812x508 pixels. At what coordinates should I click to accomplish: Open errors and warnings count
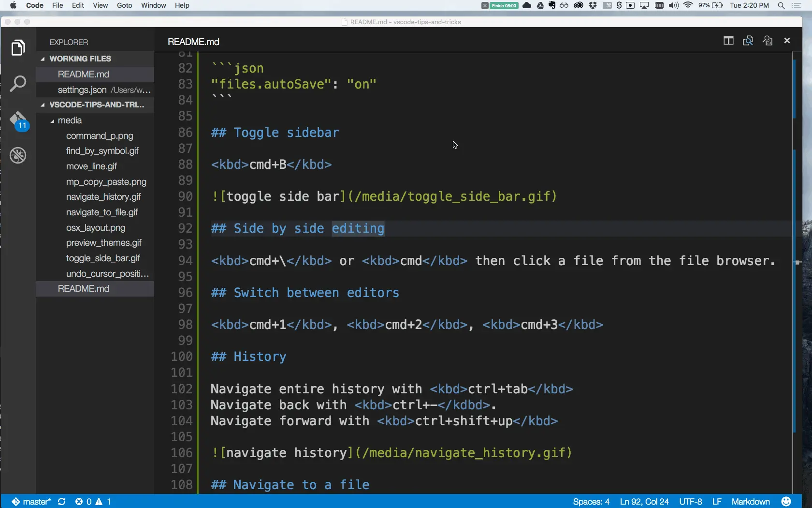[93, 502]
